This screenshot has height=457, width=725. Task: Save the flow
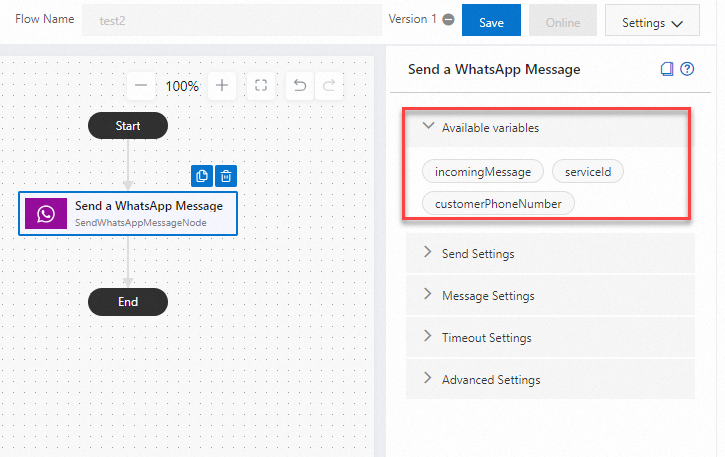pyautogui.click(x=491, y=20)
